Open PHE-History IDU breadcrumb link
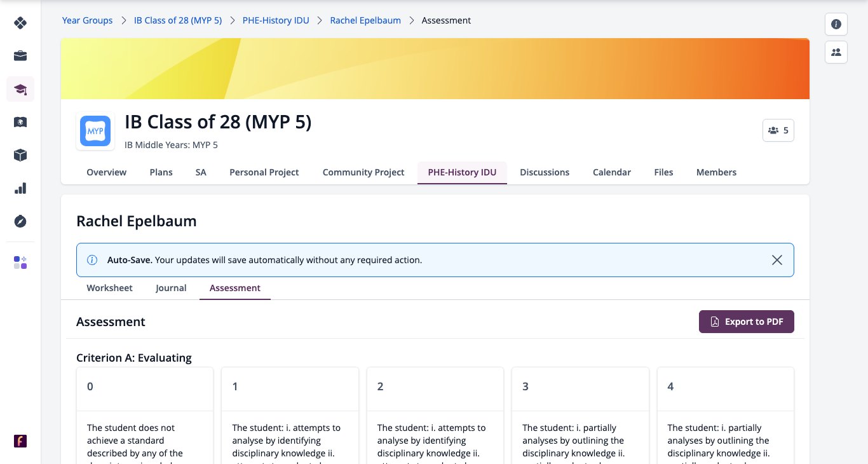 276,20
